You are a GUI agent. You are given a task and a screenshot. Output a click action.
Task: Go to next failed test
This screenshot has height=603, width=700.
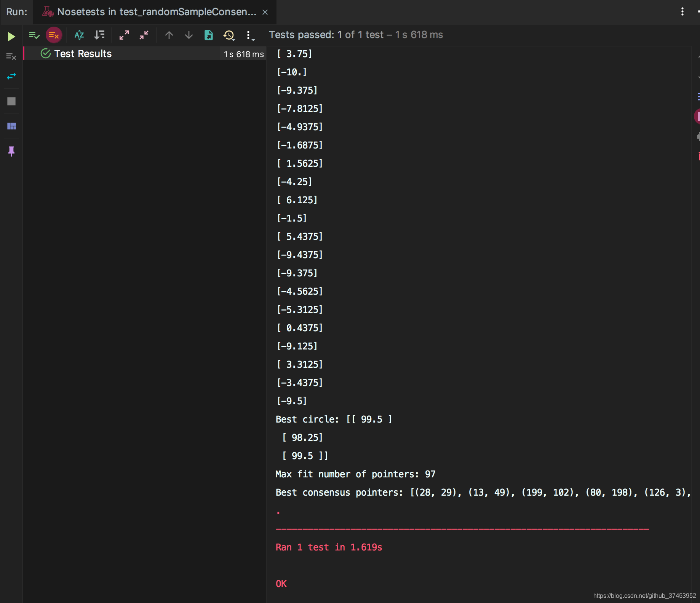tap(189, 35)
